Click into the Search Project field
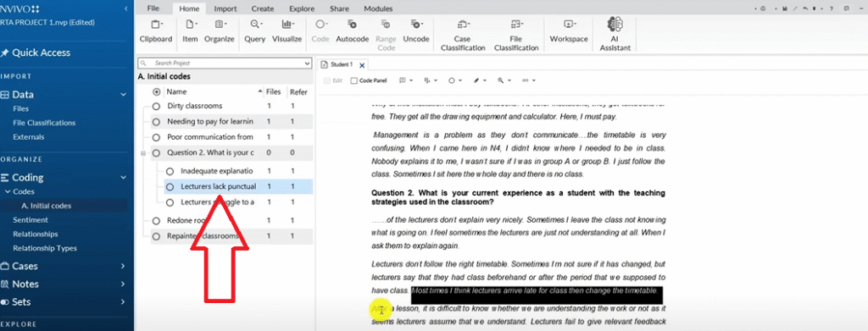Screen dimensions: 868x331 click(225, 63)
